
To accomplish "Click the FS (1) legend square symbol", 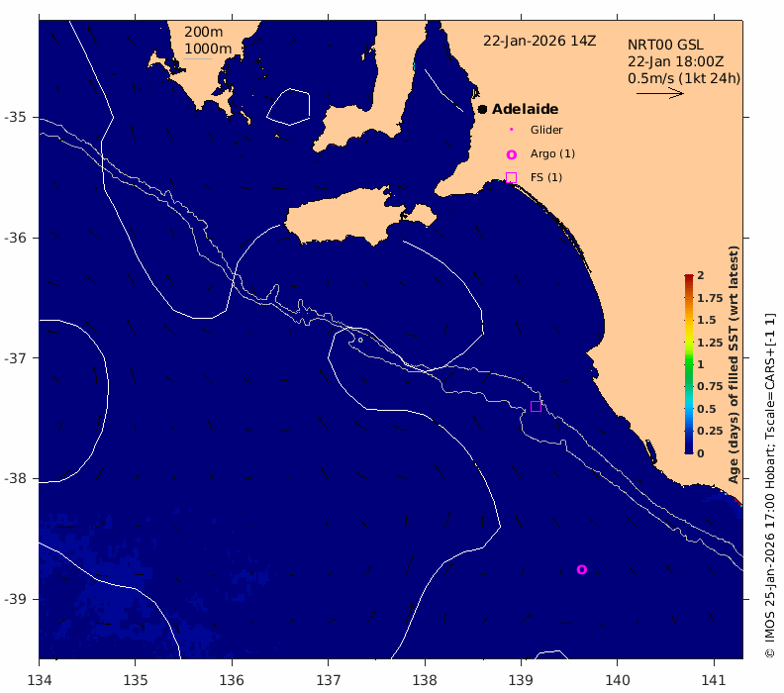I will point(511,177).
